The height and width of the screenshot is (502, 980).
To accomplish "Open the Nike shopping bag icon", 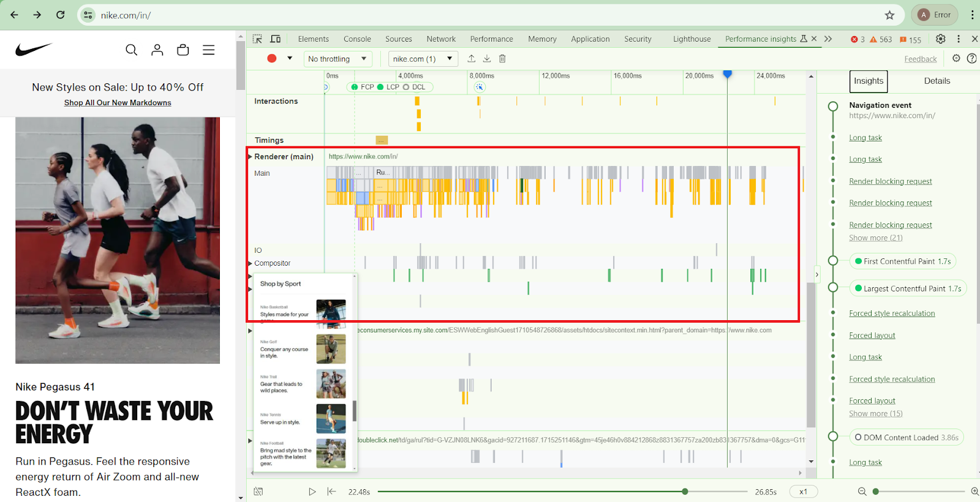I will [x=183, y=50].
